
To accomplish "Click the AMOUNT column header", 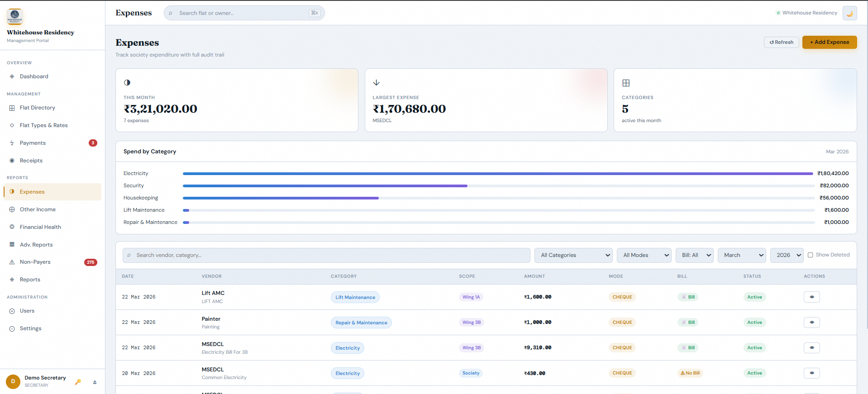I will tap(534, 276).
